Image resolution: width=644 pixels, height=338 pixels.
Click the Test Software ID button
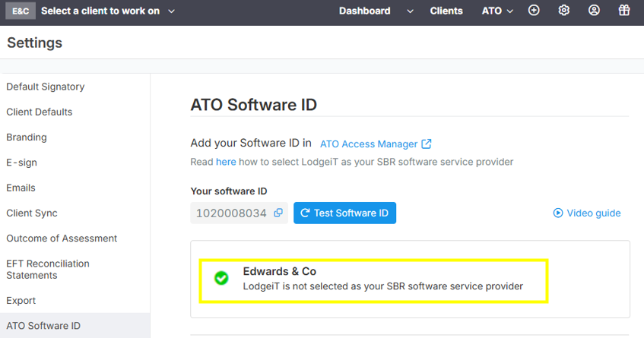[344, 213]
